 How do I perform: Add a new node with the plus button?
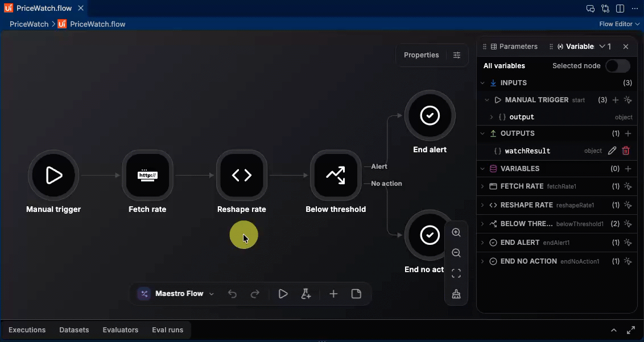pos(333,294)
